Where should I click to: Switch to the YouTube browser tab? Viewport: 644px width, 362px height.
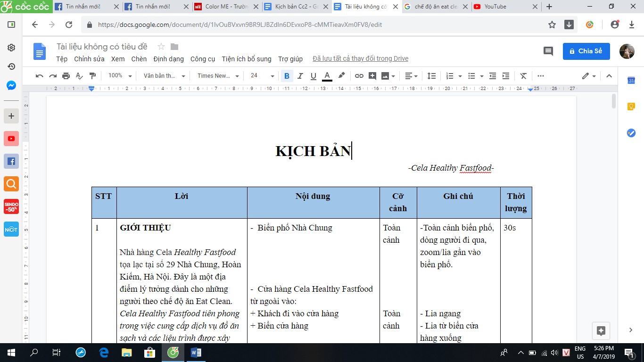click(505, 7)
